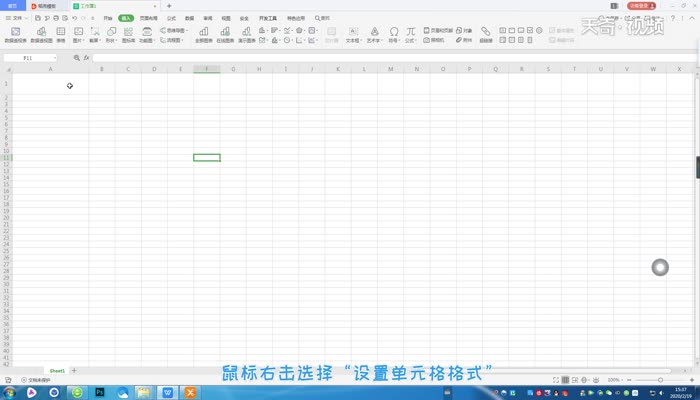The height and width of the screenshot is (400, 700).
Task: Select column header K
Action: pos(338,69)
